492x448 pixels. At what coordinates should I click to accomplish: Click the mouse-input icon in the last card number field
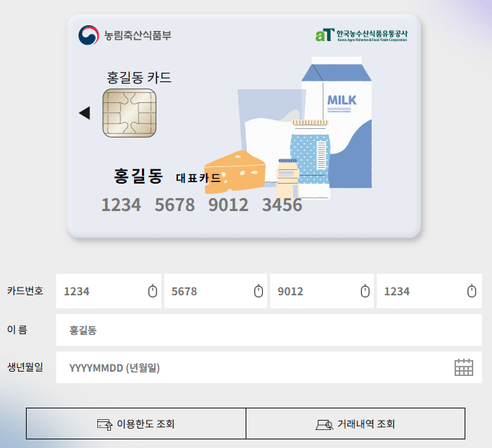coord(472,291)
